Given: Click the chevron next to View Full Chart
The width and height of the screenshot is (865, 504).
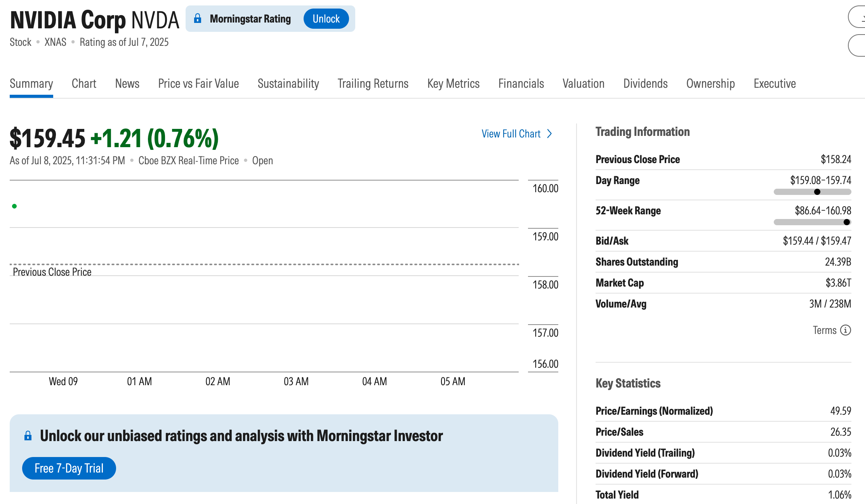Looking at the screenshot, I should click(x=549, y=134).
